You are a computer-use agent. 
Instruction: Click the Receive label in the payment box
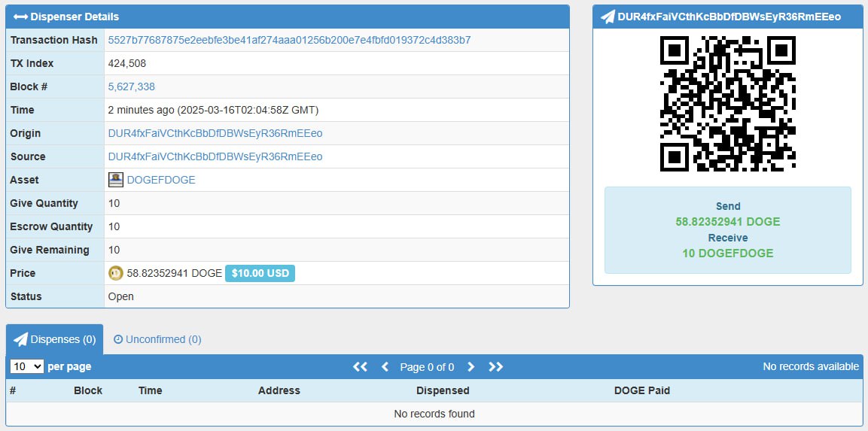[728, 238]
